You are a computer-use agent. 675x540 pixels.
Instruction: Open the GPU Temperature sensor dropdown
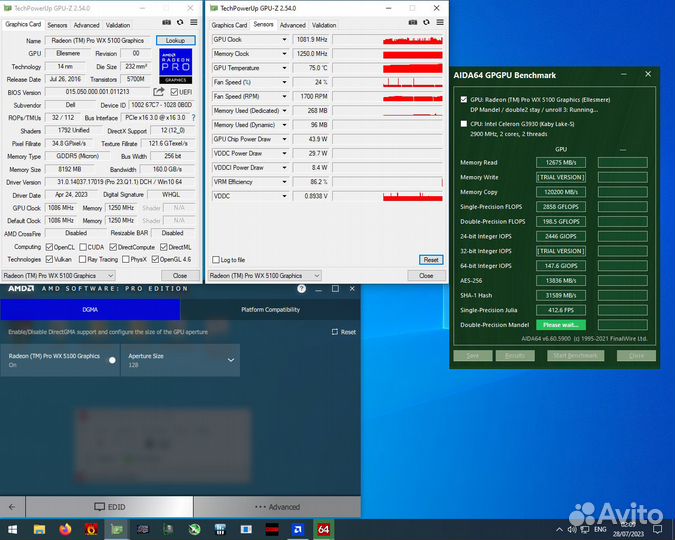[x=284, y=68]
